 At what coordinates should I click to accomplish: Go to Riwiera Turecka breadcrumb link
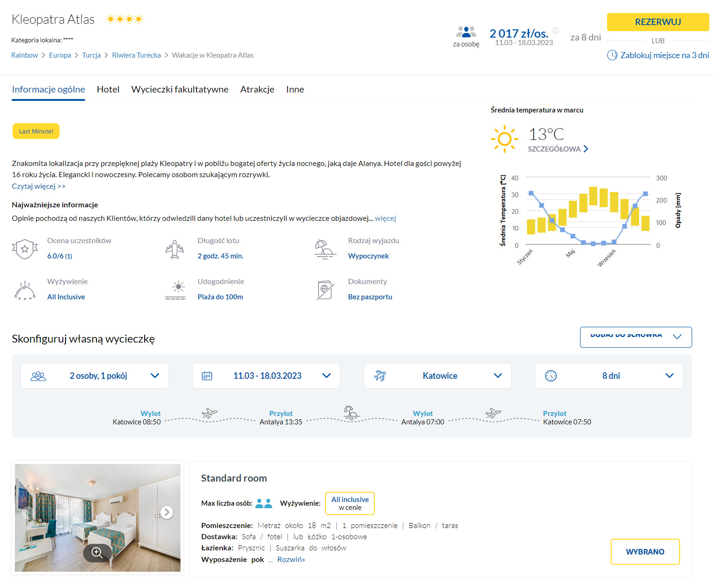[136, 55]
